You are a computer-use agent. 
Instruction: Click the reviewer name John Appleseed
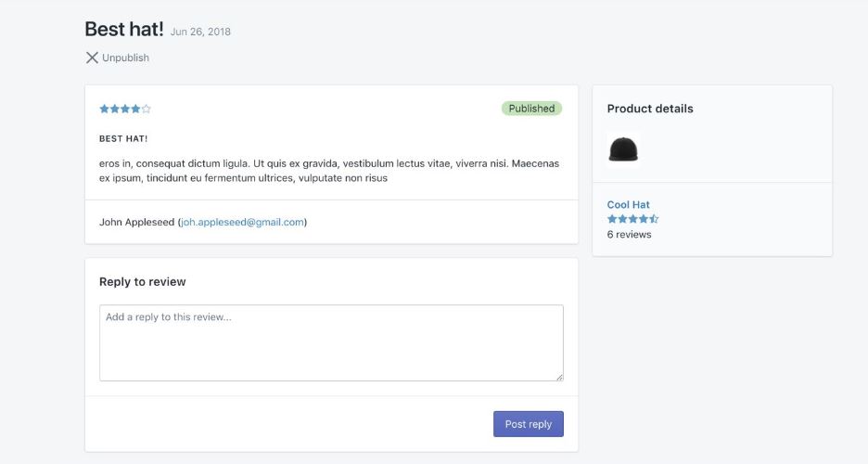136,223
